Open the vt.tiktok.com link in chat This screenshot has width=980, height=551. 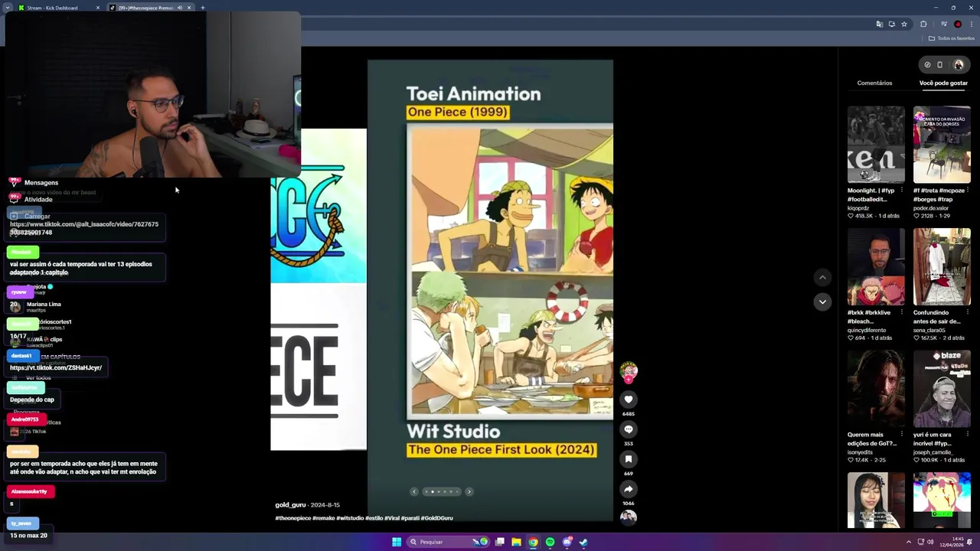[x=56, y=368]
